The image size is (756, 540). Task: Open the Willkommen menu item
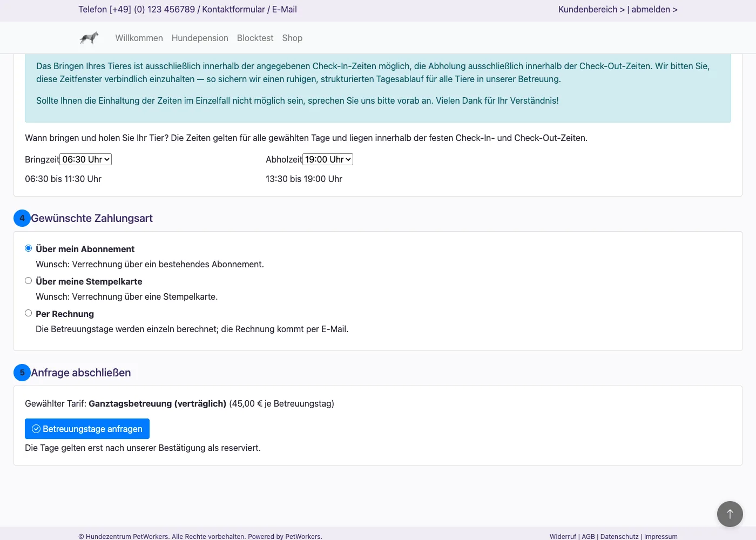[139, 38]
